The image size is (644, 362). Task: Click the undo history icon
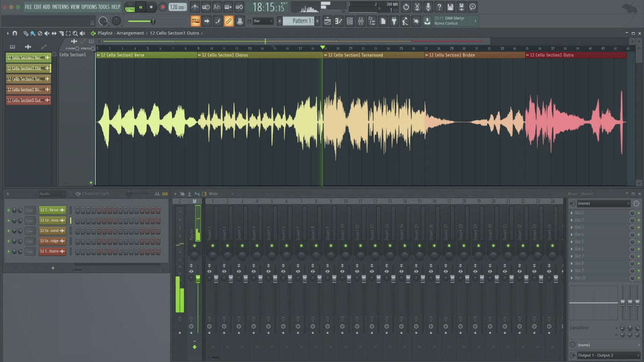pos(406,7)
